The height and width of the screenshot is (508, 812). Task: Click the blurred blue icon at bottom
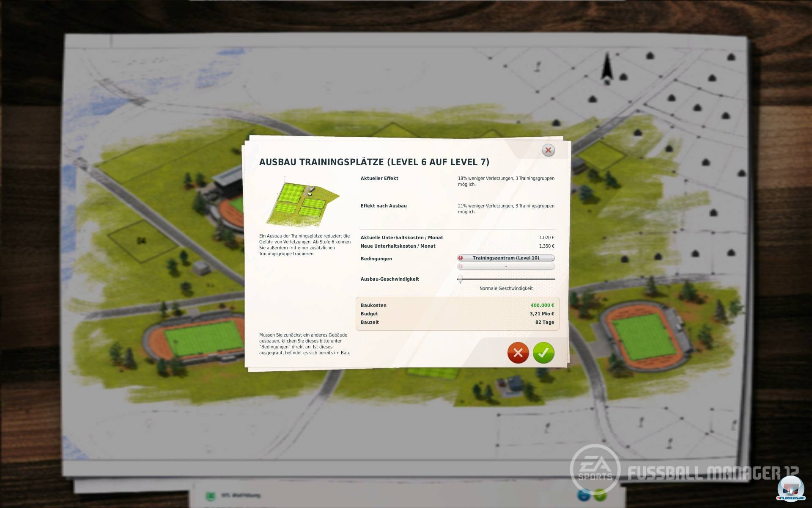tap(584, 494)
